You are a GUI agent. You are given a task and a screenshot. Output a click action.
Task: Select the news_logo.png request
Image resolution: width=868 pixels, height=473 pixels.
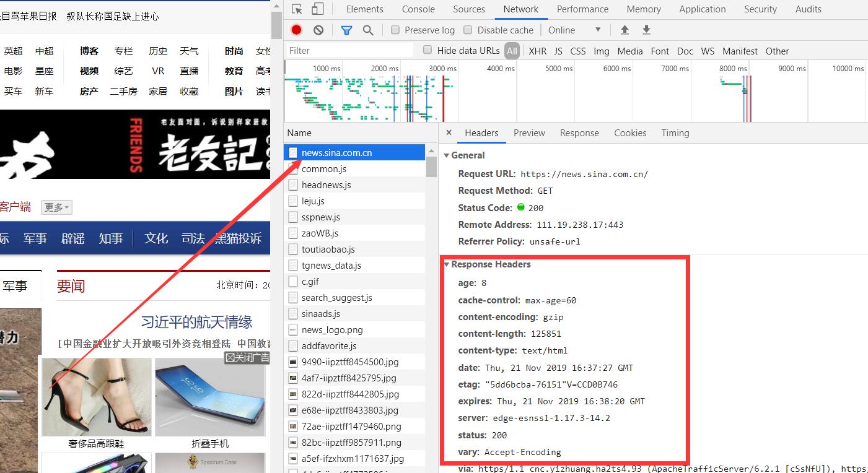pyautogui.click(x=354, y=329)
